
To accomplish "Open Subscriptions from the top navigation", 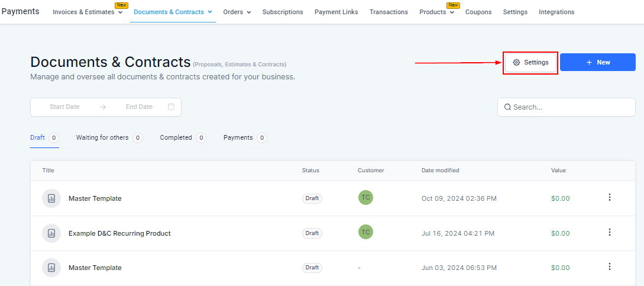I will (282, 12).
